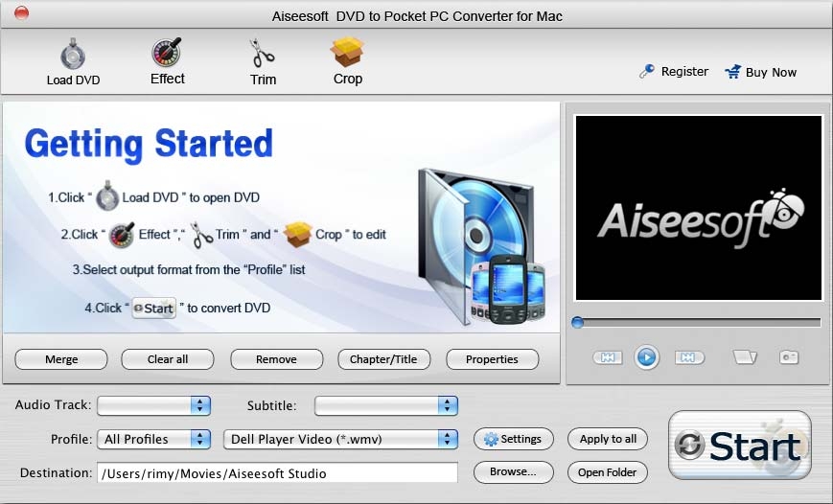Click the big Start convert button
Image resolution: width=833 pixels, height=504 pixels.
[739, 446]
